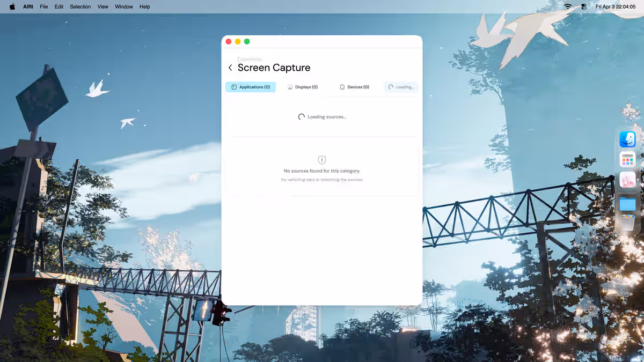Open the View menu
Image resolution: width=644 pixels, height=362 pixels.
pos(103,6)
